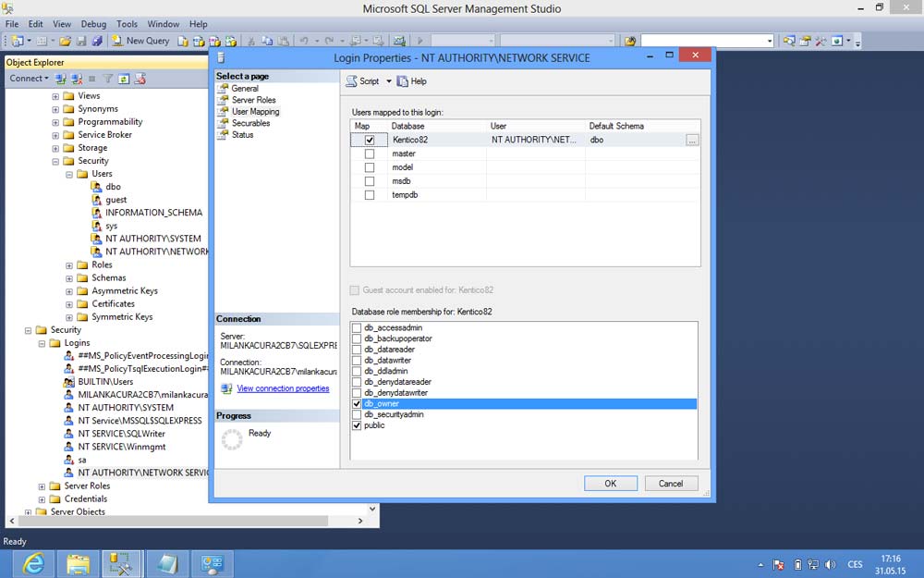Open Help in the Login Properties dialog
Viewport: 924px width, 578px height.
pos(412,81)
